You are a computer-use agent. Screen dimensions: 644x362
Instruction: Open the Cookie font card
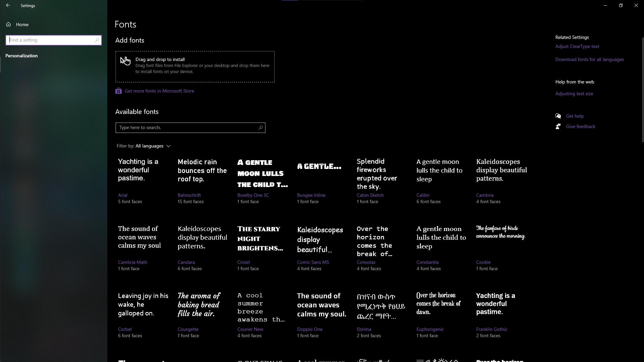coord(502,248)
